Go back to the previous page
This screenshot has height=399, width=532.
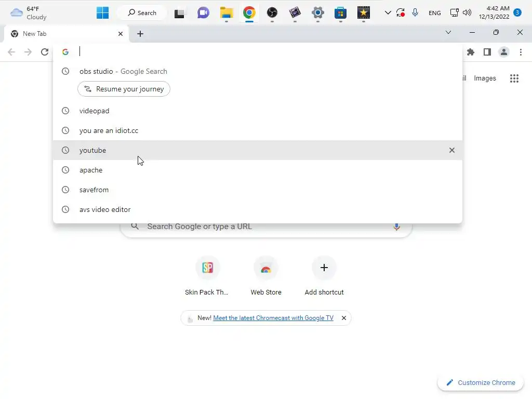11,52
